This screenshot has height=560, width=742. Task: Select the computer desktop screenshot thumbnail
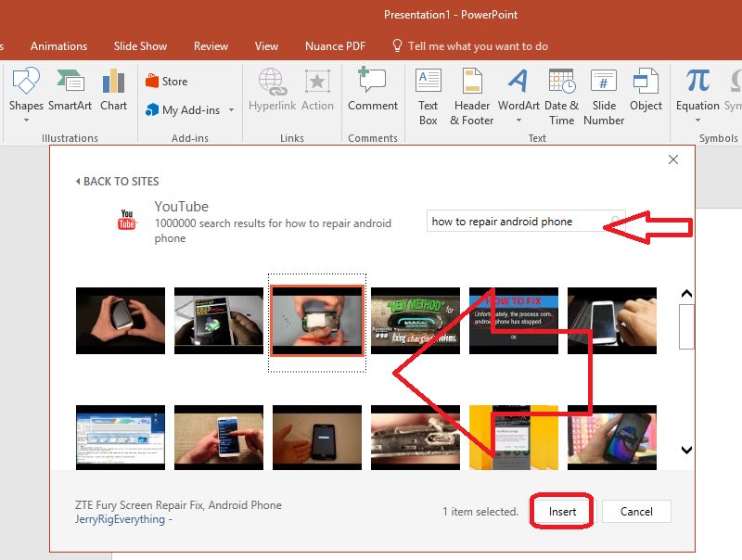click(121, 438)
